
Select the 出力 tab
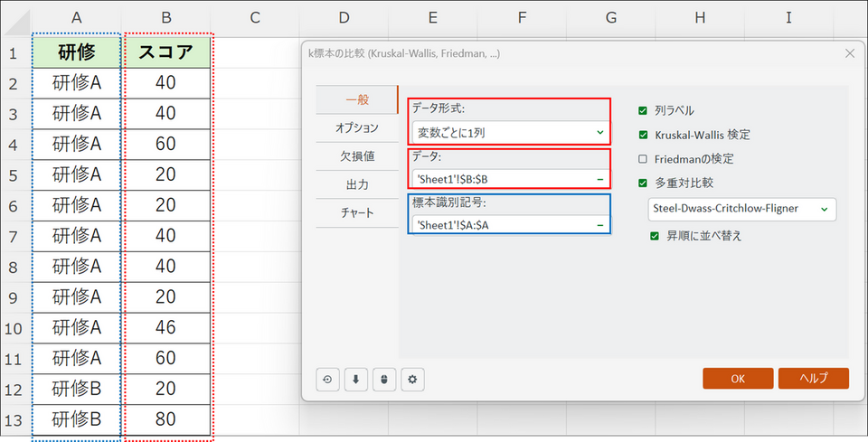point(356,184)
